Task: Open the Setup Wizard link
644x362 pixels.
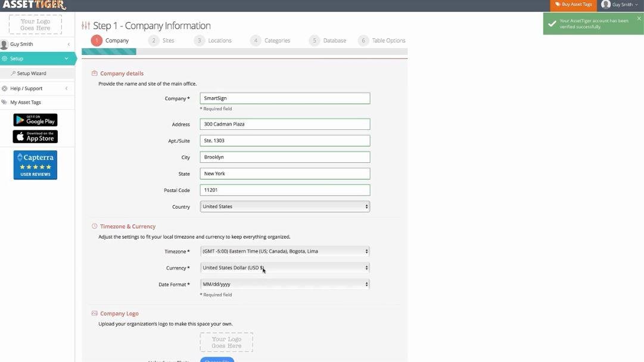Action: [31, 73]
